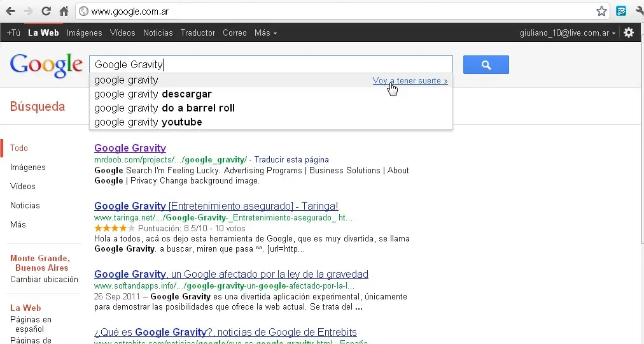644x344 pixels.
Task: Go to the browser home icon
Action: coord(64,11)
